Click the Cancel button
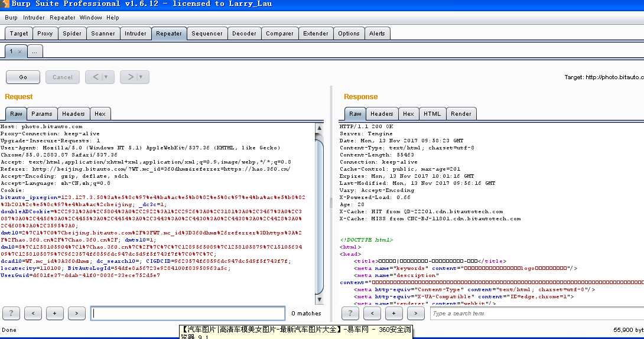 (63, 77)
